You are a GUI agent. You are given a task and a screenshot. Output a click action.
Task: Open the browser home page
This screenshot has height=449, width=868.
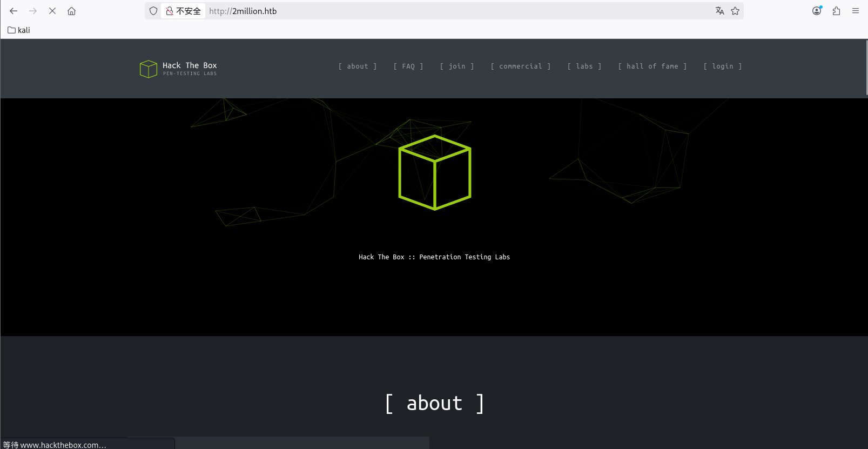click(x=71, y=11)
